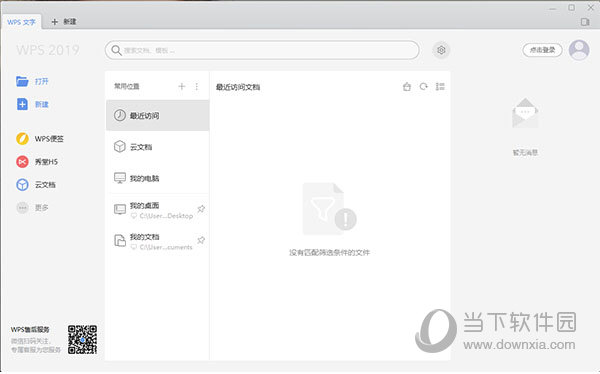The image size is (600, 374).
Task: Launch WPS便签 from the sidebar
Action: (40, 139)
